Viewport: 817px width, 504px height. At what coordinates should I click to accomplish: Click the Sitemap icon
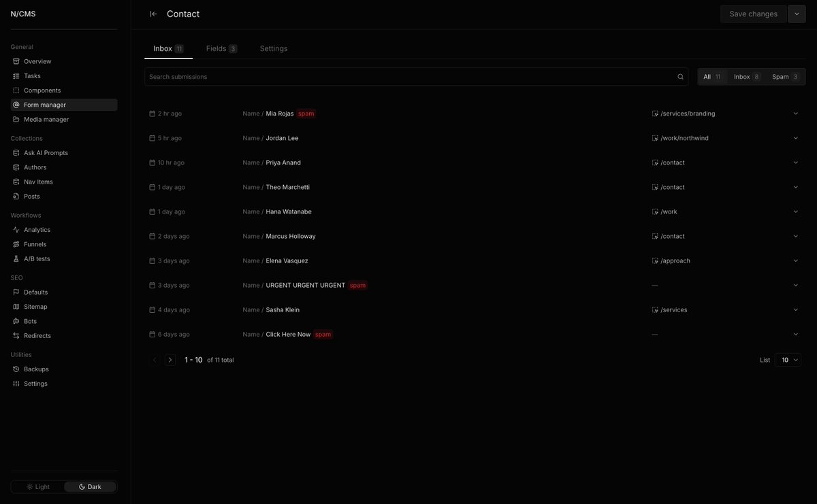coord(16,307)
